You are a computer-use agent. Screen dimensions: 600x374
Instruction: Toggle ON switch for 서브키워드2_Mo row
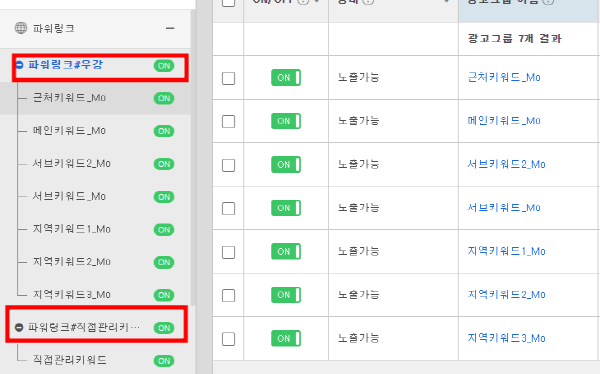tap(286, 164)
